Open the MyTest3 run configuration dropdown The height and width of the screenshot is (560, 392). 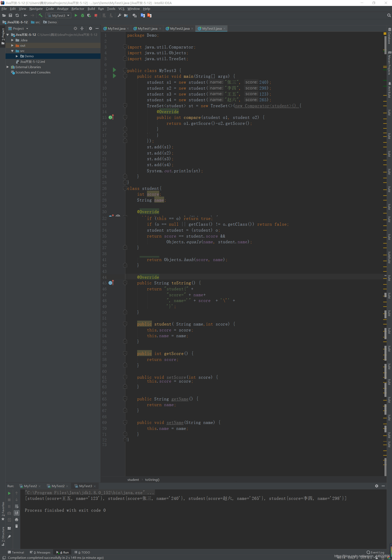click(x=58, y=15)
